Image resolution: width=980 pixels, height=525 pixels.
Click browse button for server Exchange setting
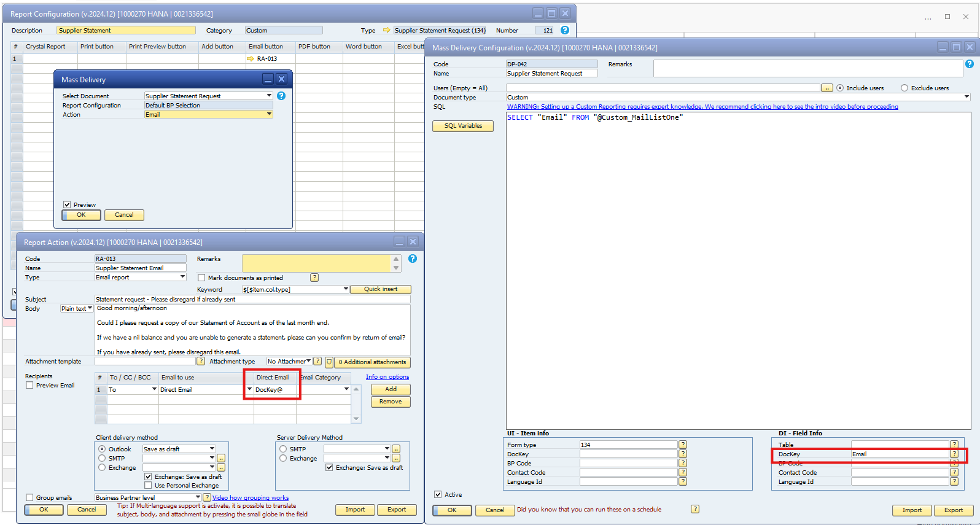tap(396, 458)
